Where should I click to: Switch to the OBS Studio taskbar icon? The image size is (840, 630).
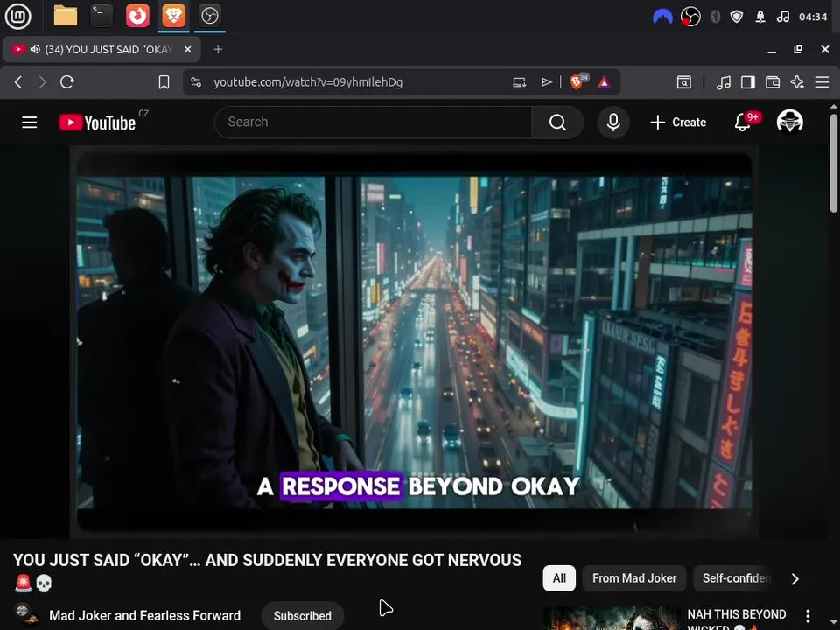209,16
